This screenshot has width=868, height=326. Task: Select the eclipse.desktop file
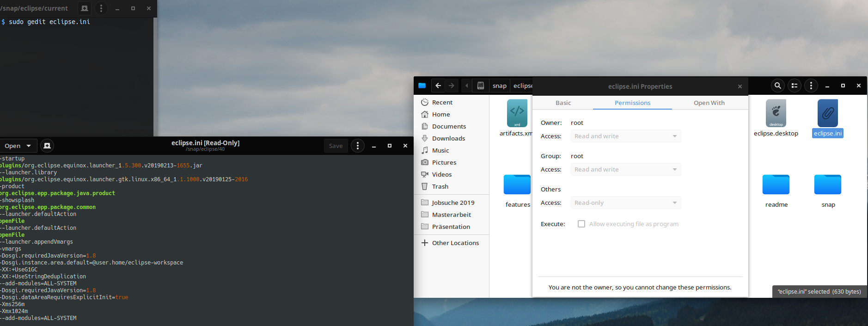(x=776, y=113)
